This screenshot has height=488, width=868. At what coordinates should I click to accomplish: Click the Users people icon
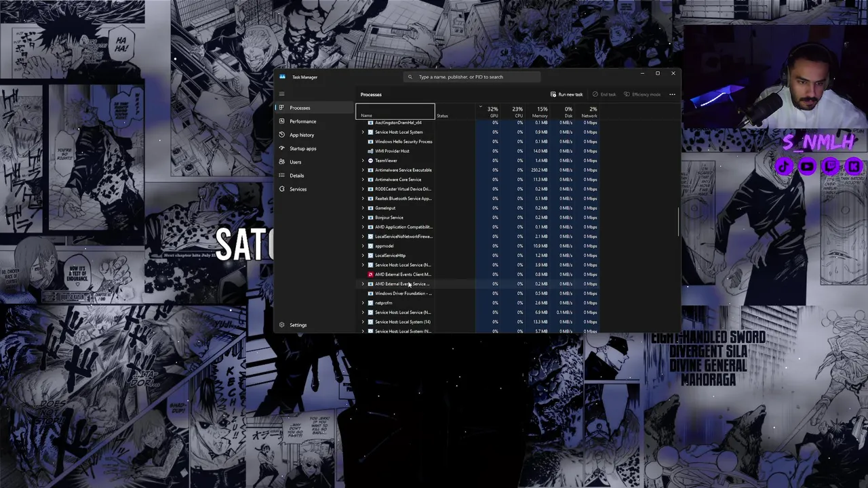[x=281, y=162]
